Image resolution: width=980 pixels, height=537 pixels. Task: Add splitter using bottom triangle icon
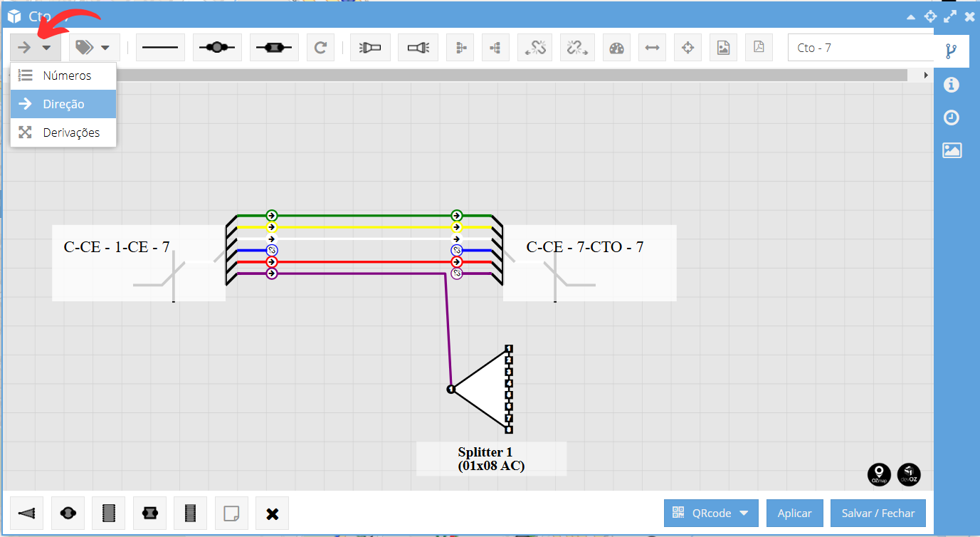pyautogui.click(x=28, y=513)
